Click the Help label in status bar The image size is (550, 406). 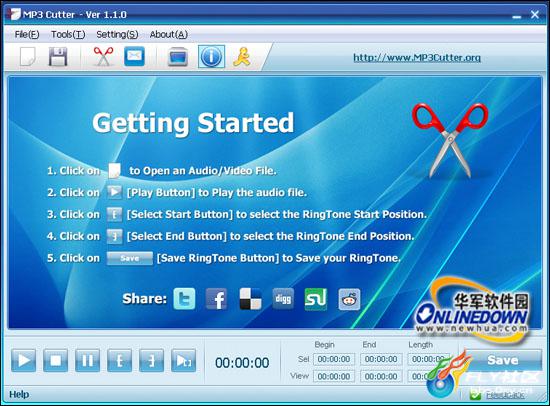coord(19,394)
